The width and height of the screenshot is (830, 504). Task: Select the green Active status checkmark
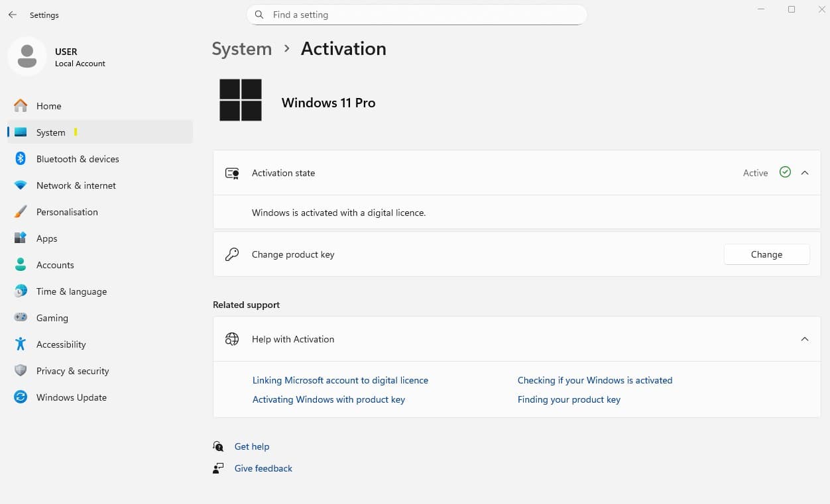[785, 172]
